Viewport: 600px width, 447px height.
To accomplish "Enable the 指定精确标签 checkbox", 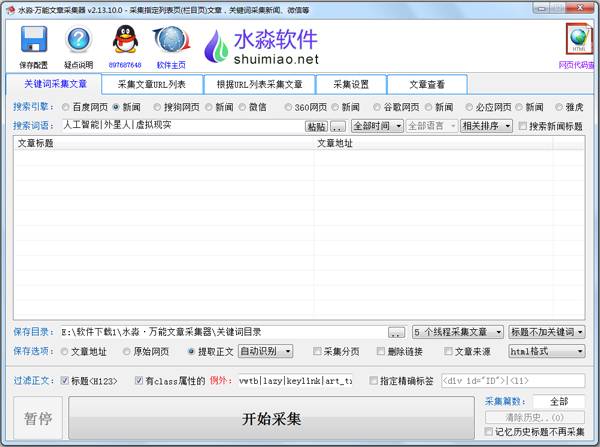I will [x=373, y=380].
